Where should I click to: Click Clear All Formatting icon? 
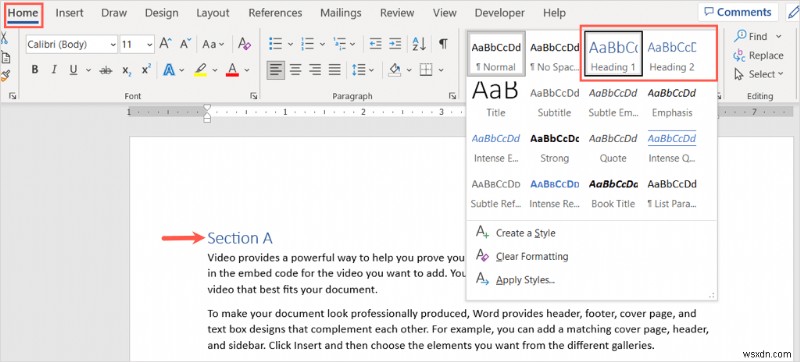[x=244, y=44]
